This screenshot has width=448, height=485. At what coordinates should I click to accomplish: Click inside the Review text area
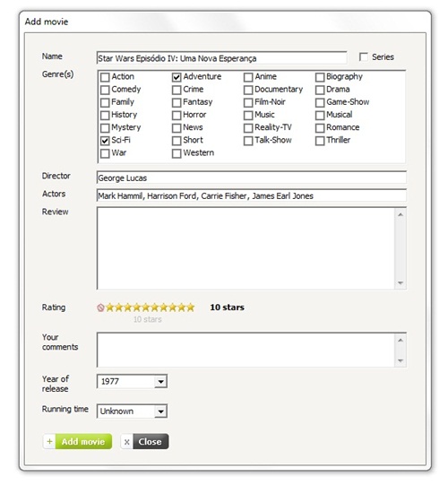coord(246,248)
